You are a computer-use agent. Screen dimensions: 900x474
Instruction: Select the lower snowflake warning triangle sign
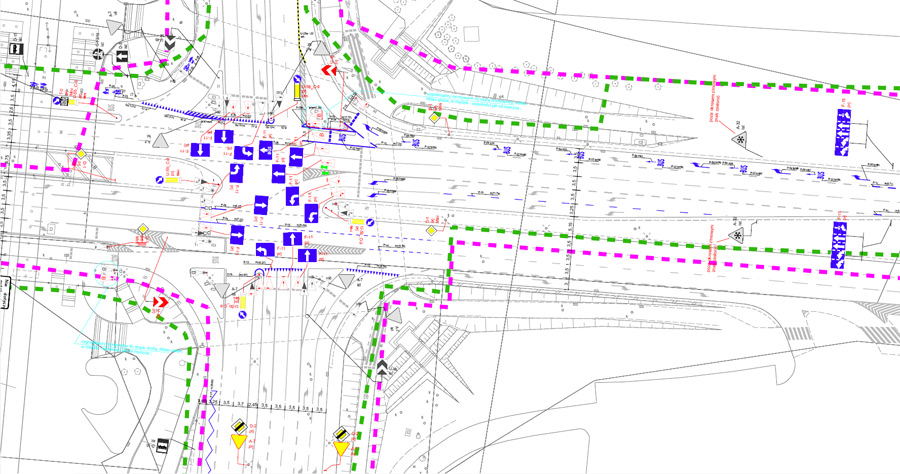pos(739,234)
